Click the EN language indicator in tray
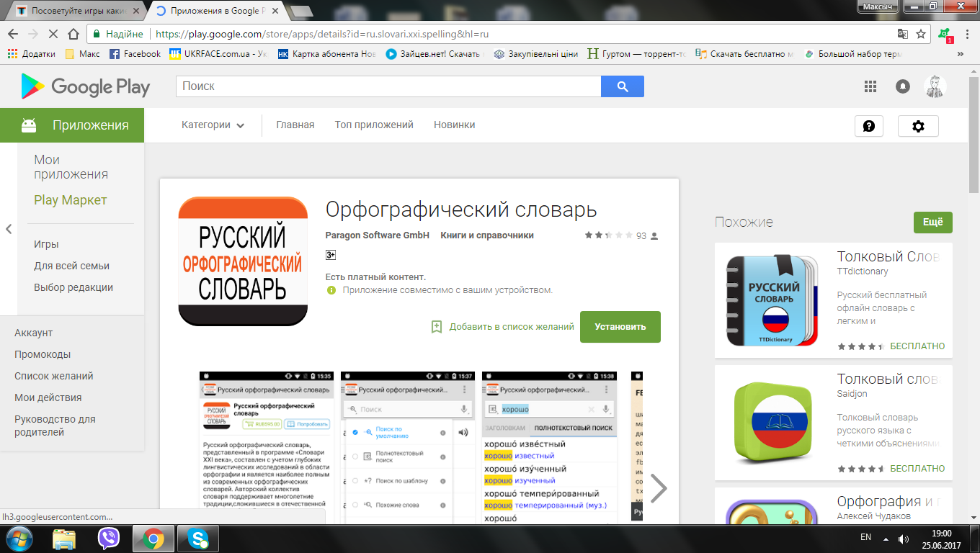Image resolution: width=980 pixels, height=553 pixels. coord(866,538)
